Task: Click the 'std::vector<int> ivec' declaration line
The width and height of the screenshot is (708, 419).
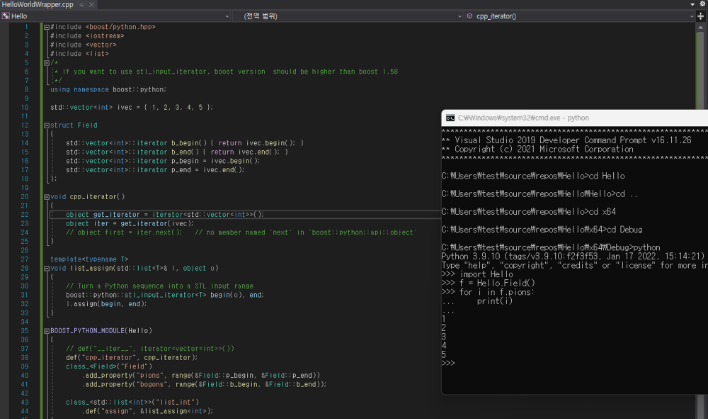Action: [131, 107]
